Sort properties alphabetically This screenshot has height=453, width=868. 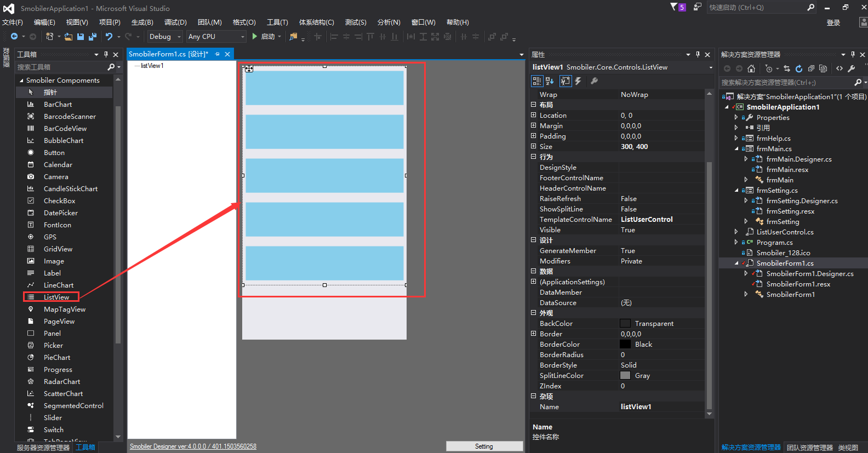click(x=550, y=81)
